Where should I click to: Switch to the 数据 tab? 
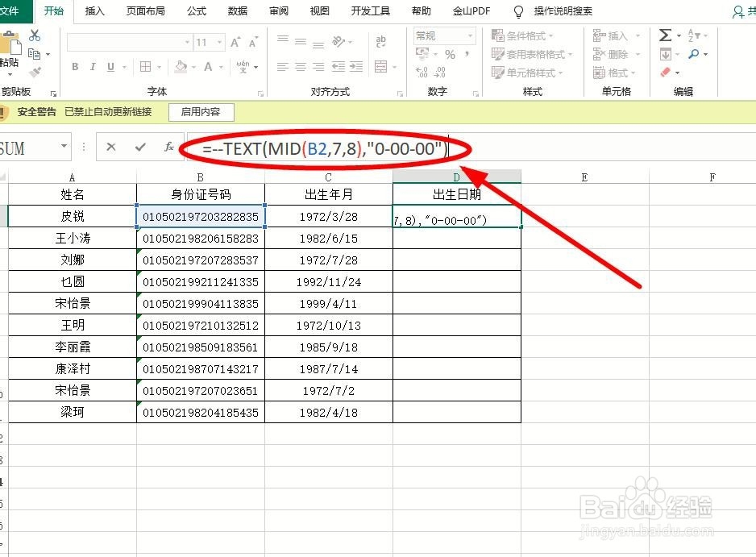pyautogui.click(x=237, y=11)
